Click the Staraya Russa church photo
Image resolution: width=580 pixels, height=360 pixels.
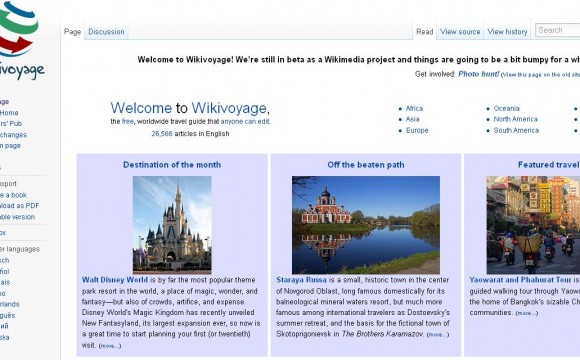click(x=366, y=225)
